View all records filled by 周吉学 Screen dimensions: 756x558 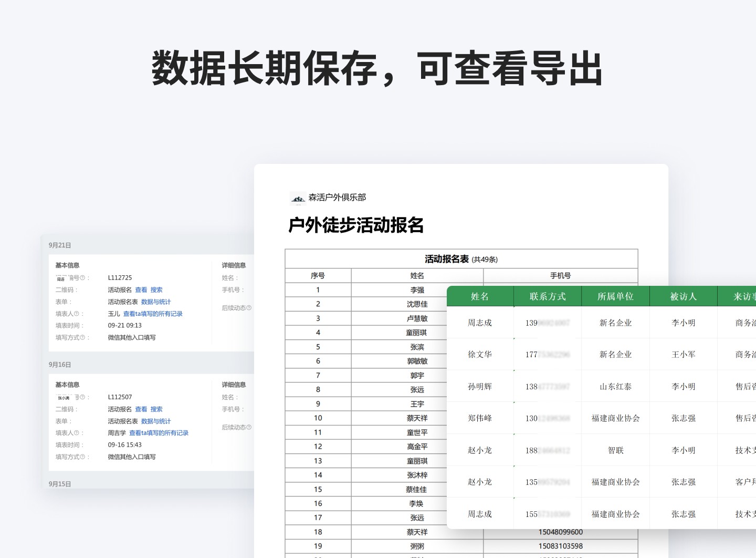point(157,433)
